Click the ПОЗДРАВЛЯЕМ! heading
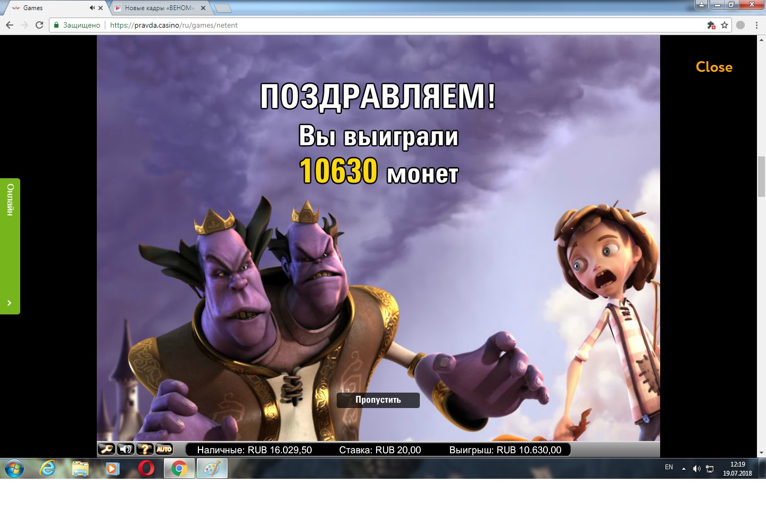The height and width of the screenshot is (532, 766). tap(378, 96)
